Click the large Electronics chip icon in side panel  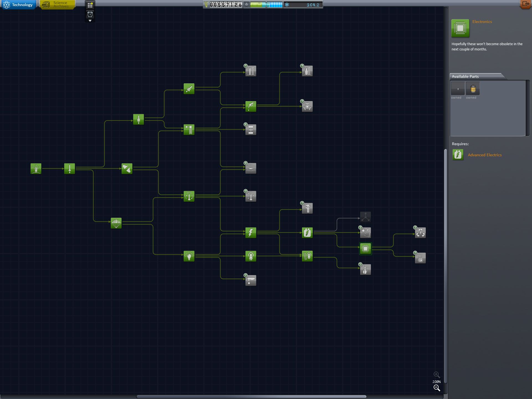click(460, 28)
